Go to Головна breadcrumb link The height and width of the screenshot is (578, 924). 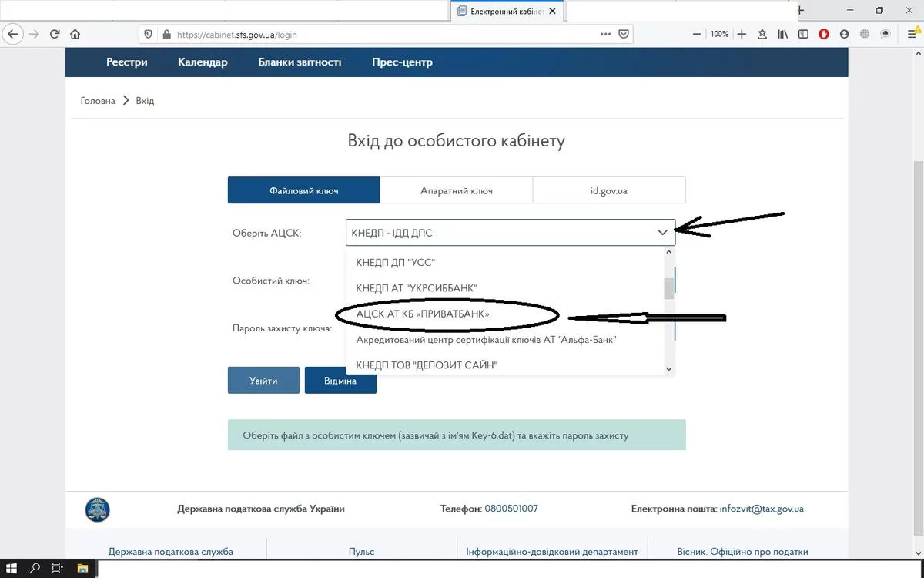pyautogui.click(x=98, y=101)
